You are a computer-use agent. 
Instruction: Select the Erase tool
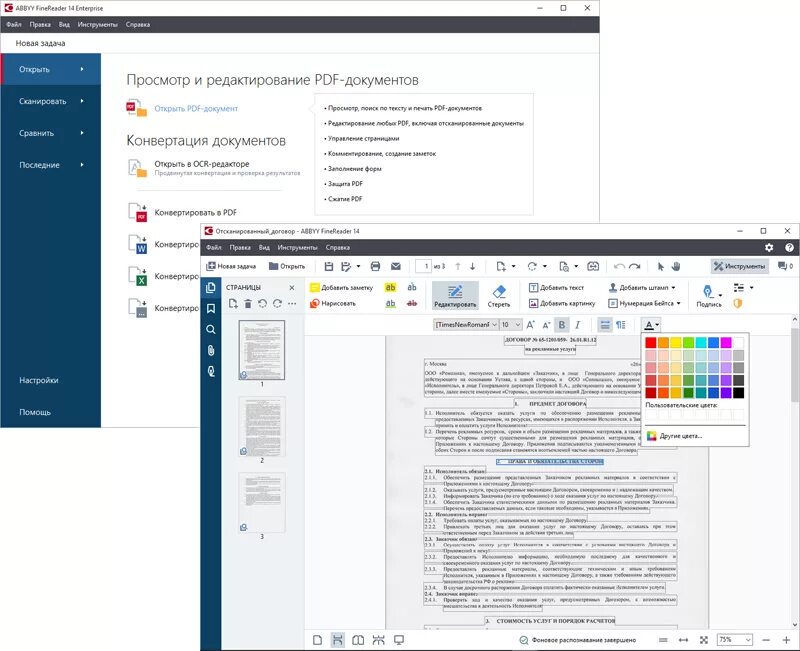498,296
